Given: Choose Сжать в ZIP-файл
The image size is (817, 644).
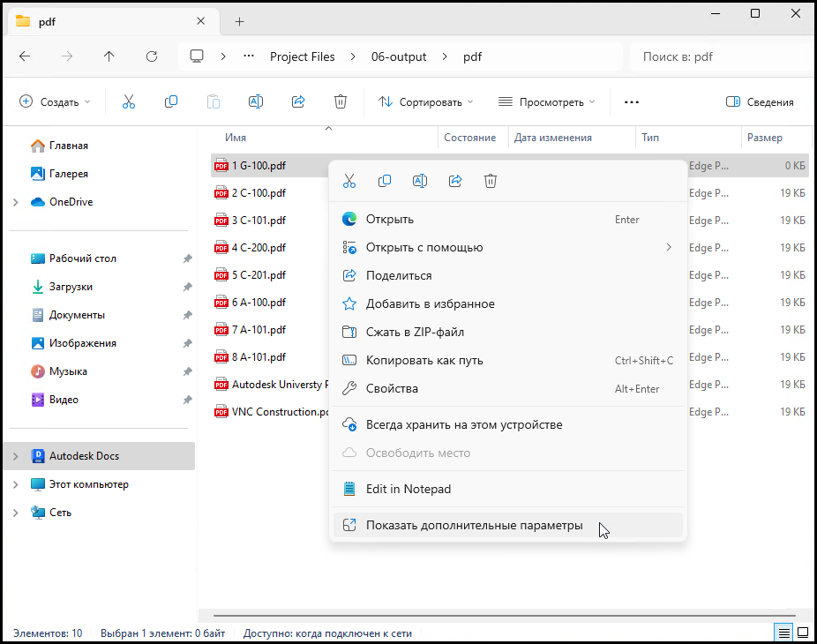Looking at the screenshot, I should (507, 332).
